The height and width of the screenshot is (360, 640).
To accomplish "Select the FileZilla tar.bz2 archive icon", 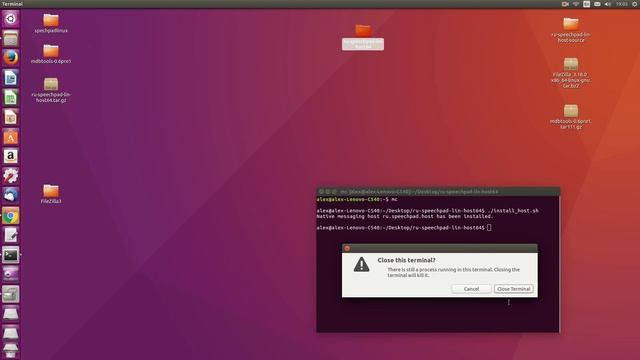I will click(571, 73).
